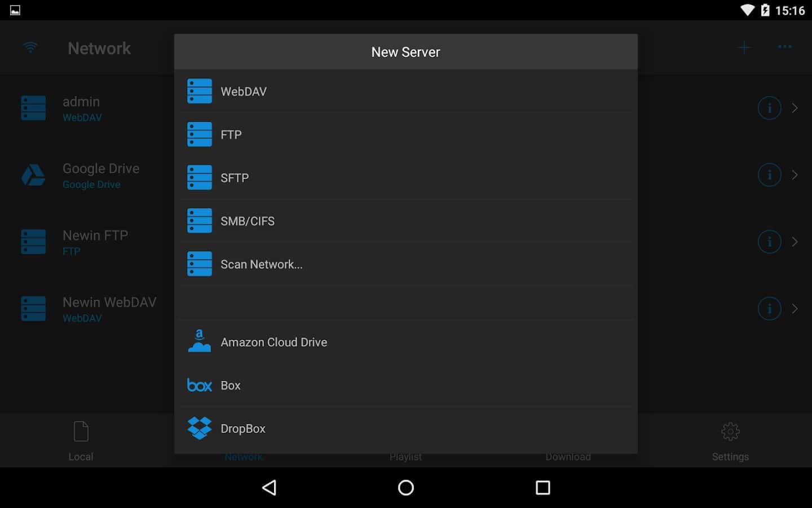Open Google Drive in server list
The height and width of the screenshot is (508, 812).
pos(100,175)
